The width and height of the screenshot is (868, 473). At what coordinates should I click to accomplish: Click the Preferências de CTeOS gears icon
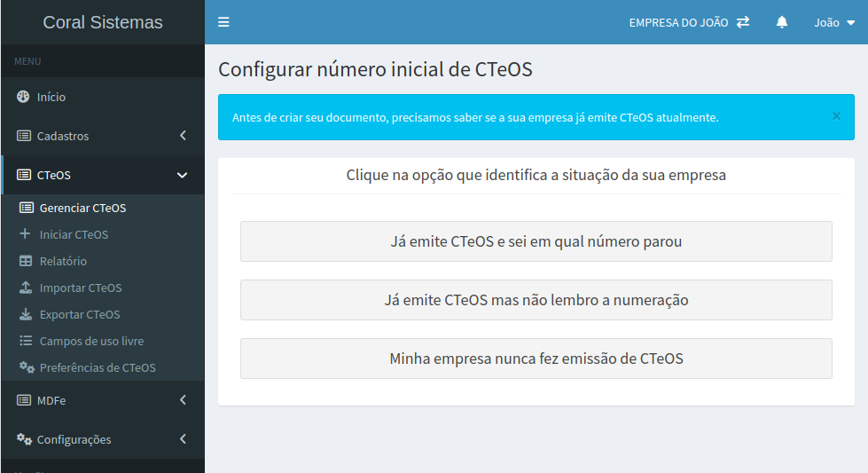pos(26,367)
